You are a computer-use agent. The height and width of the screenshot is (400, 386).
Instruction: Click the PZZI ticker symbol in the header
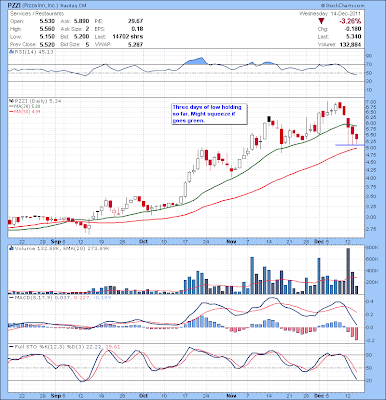(x=14, y=6)
